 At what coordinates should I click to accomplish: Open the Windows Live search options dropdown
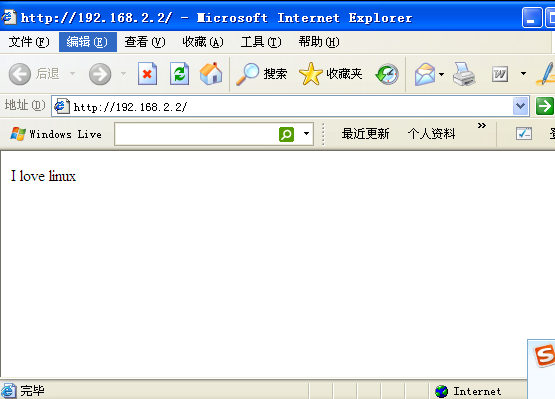[306, 134]
